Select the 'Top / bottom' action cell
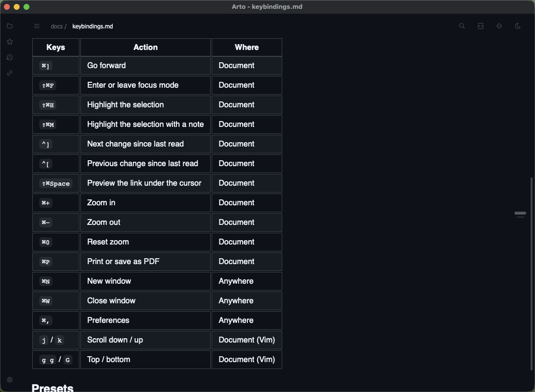The image size is (535, 392). tap(146, 360)
